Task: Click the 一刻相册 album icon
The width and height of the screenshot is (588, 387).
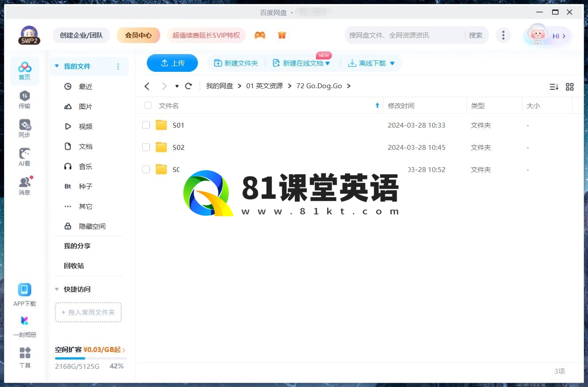Action: [x=24, y=325]
